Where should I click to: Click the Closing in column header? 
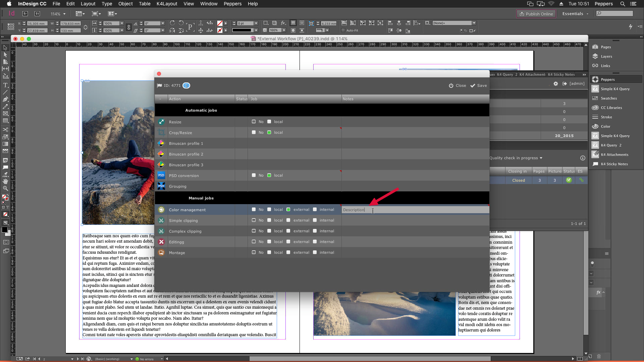(517, 171)
